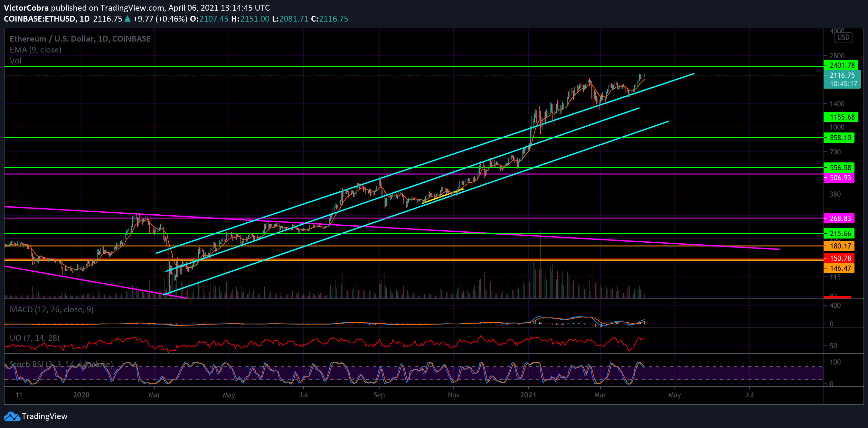The image size is (868, 428).
Task: Select the 1400 price axis tick
Action: [837, 104]
